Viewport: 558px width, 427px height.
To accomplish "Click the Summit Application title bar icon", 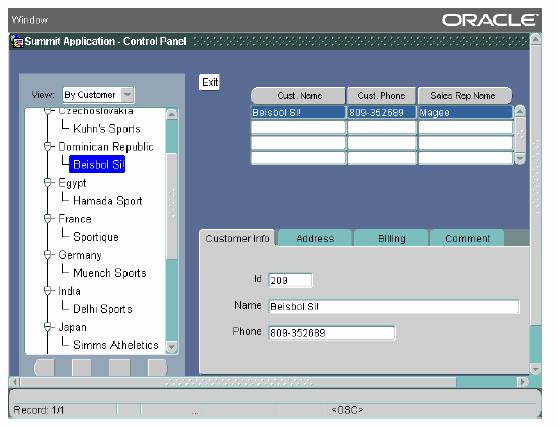I will 17,42.
